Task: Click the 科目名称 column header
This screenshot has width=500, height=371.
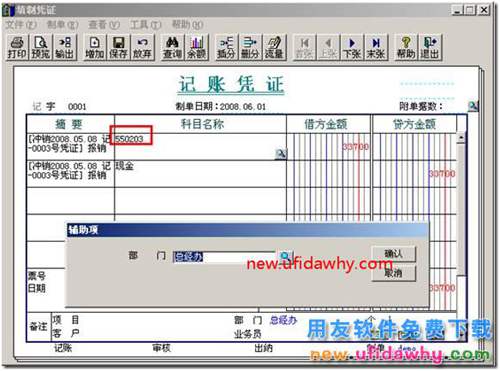Action: click(202, 124)
